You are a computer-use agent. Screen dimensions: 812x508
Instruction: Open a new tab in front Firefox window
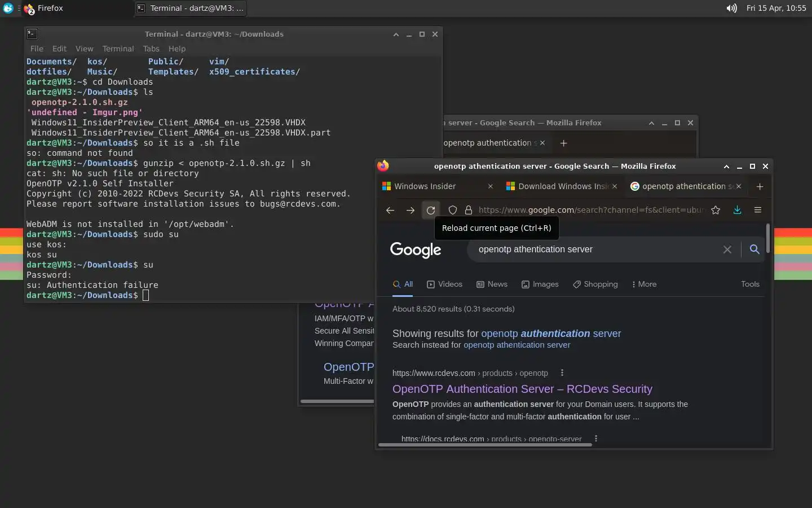[760, 186]
